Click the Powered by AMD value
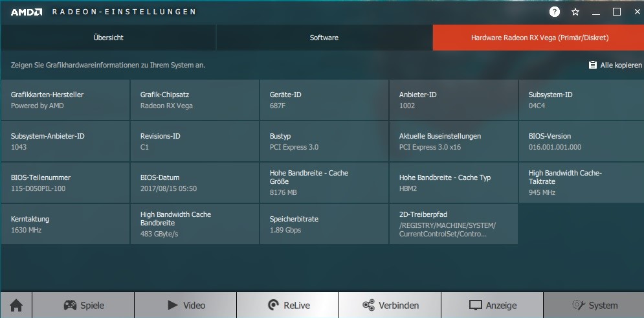This screenshot has height=318, width=644. [38, 106]
